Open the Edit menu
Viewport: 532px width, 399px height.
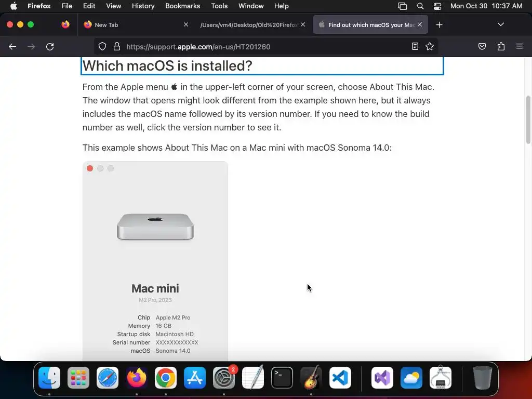pos(89,6)
